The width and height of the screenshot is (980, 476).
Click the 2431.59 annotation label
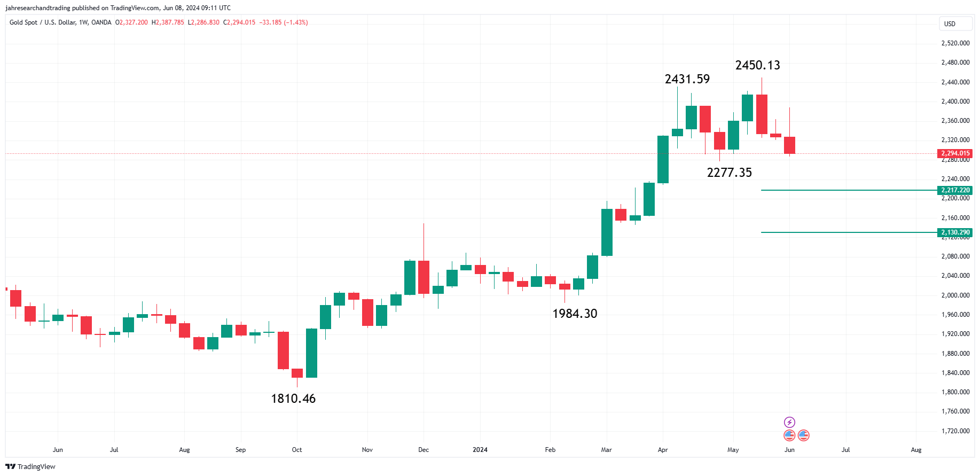(687, 79)
